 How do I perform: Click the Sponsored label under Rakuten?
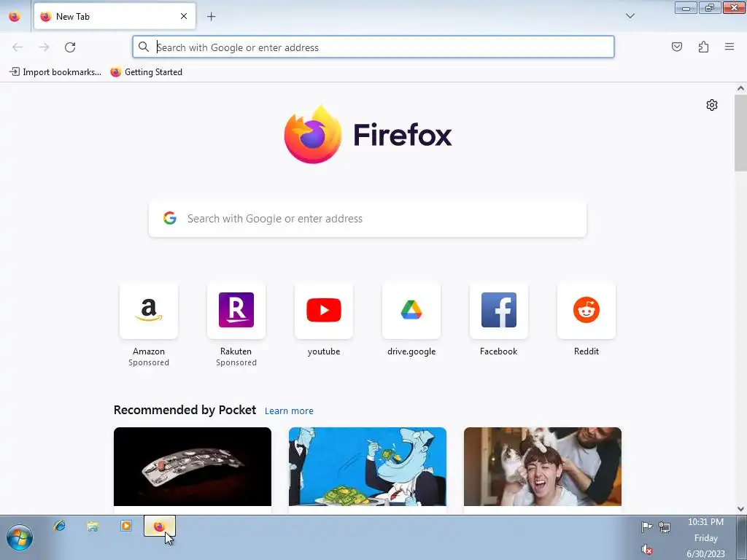coord(236,363)
